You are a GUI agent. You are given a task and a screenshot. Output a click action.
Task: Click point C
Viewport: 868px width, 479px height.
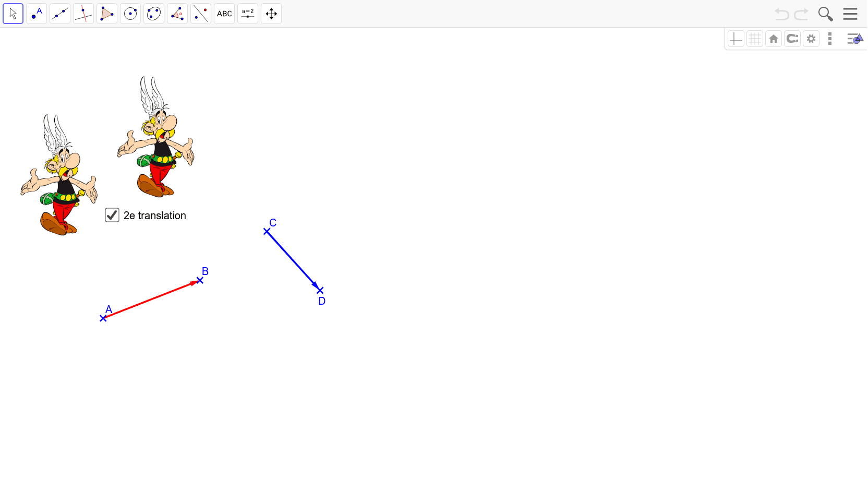[267, 231]
